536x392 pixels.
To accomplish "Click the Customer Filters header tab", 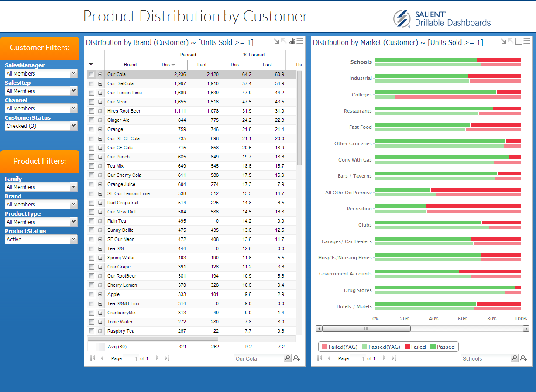I will (40, 48).
